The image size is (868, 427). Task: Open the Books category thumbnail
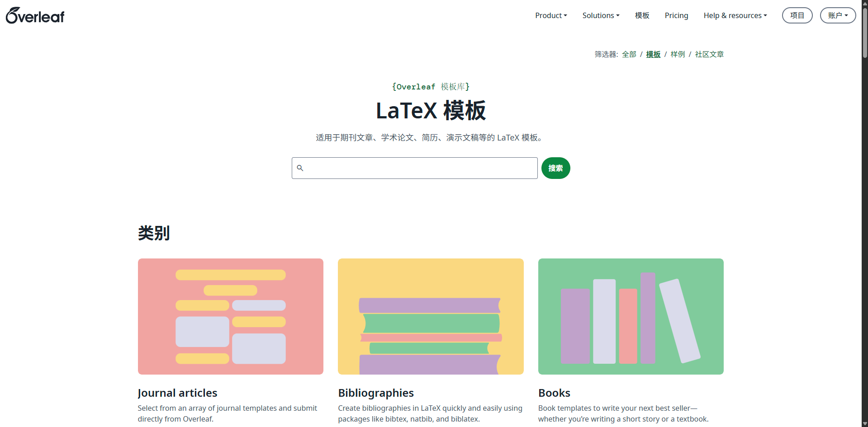631,316
